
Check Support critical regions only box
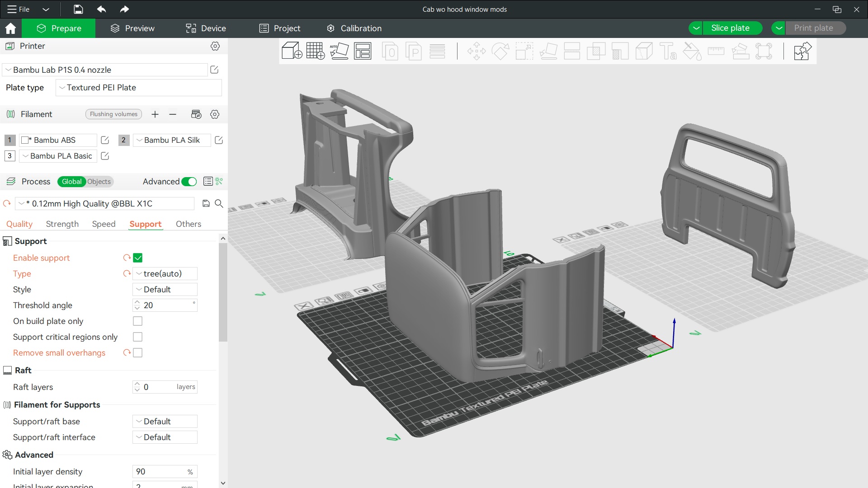(x=138, y=337)
